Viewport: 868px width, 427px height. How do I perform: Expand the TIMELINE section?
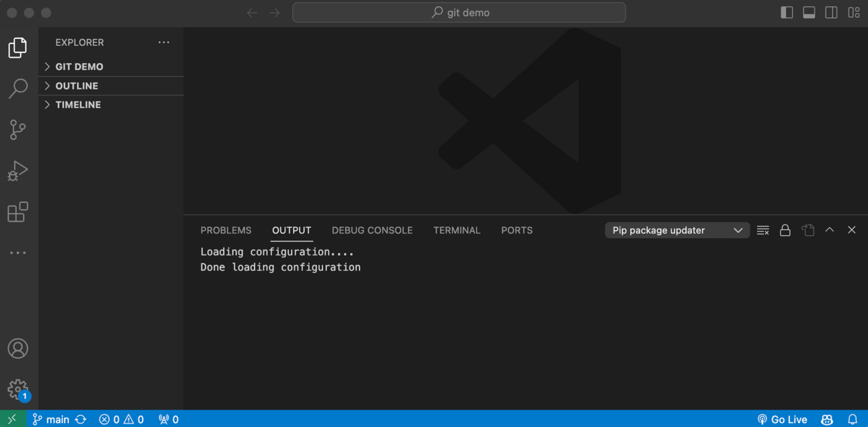[111, 105]
